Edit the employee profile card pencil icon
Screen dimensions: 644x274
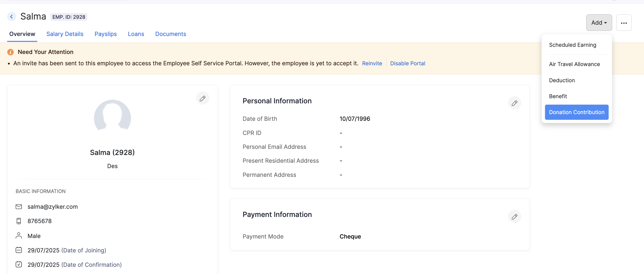[203, 98]
